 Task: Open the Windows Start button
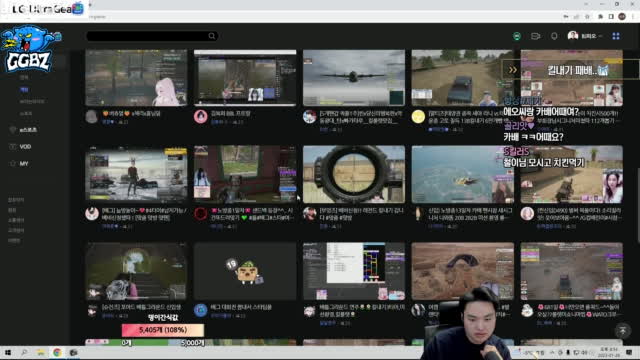point(8,352)
